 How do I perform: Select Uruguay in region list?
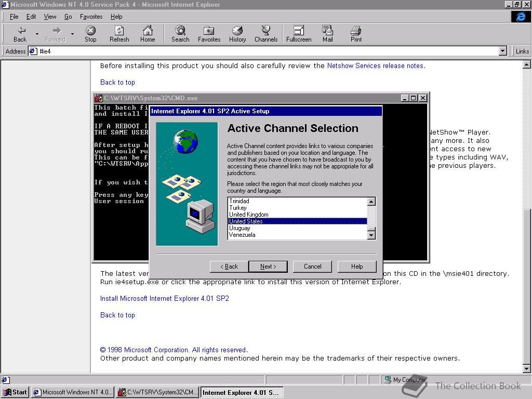[x=298, y=228]
